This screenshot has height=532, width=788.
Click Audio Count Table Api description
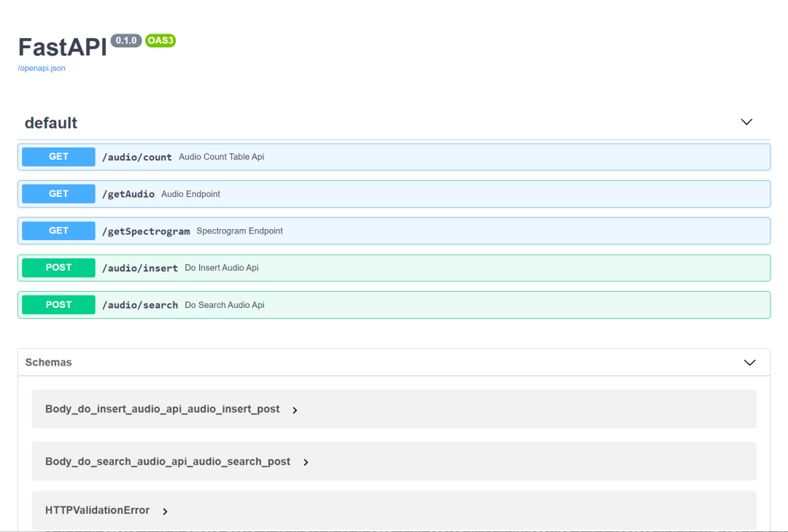tap(221, 157)
